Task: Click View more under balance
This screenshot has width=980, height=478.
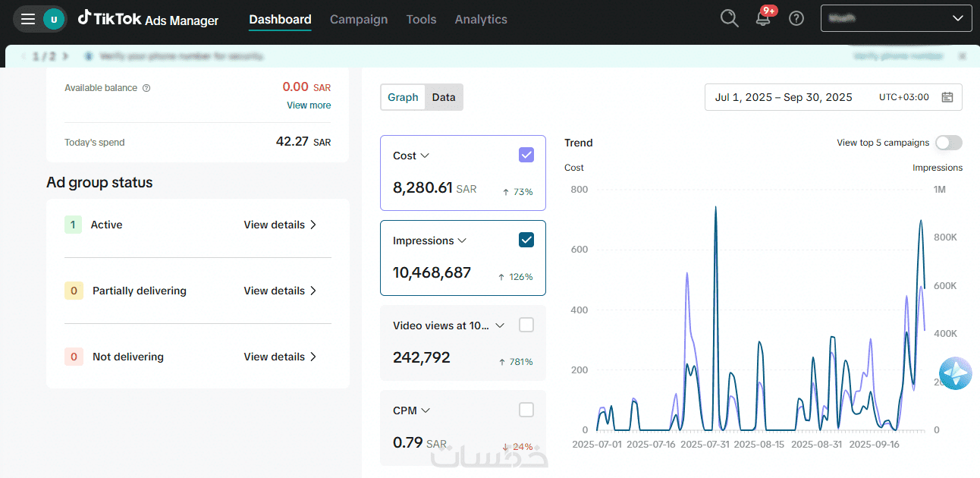Action: pos(309,105)
